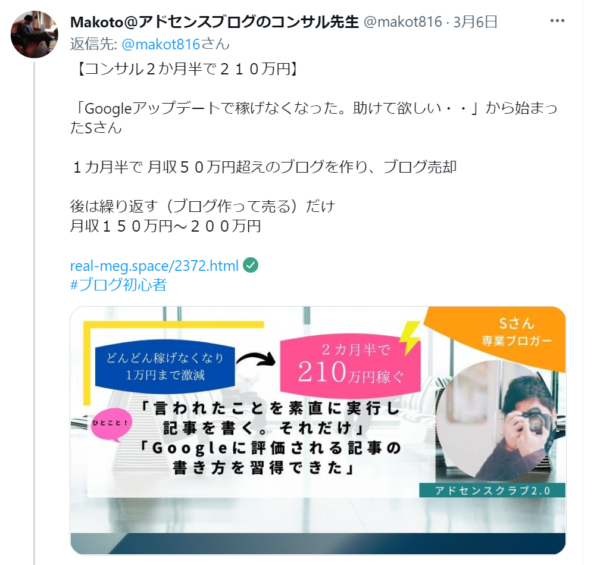The width and height of the screenshot is (600, 565).
Task: Click the circular photographer photo
Action: [497, 420]
